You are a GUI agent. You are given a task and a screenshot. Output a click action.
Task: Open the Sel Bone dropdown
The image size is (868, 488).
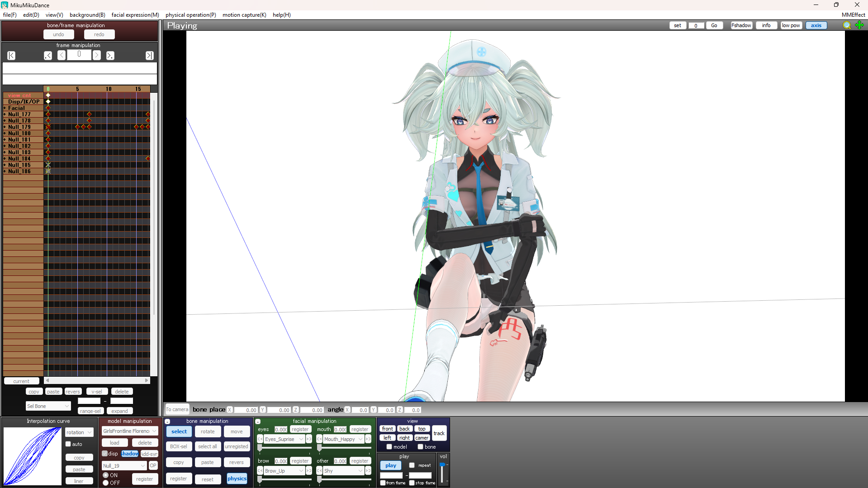click(48, 406)
